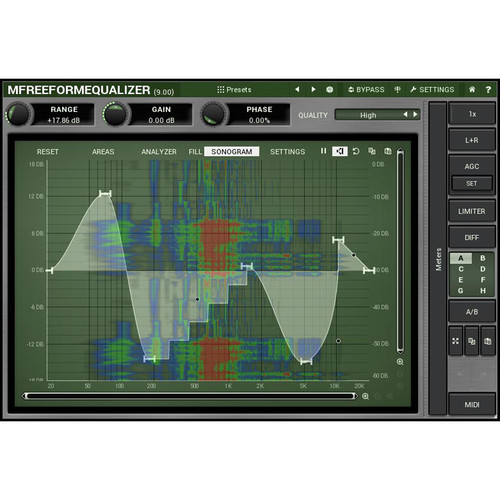Step quality up with right arrow
The width and height of the screenshot is (500, 500).
pyautogui.click(x=415, y=115)
